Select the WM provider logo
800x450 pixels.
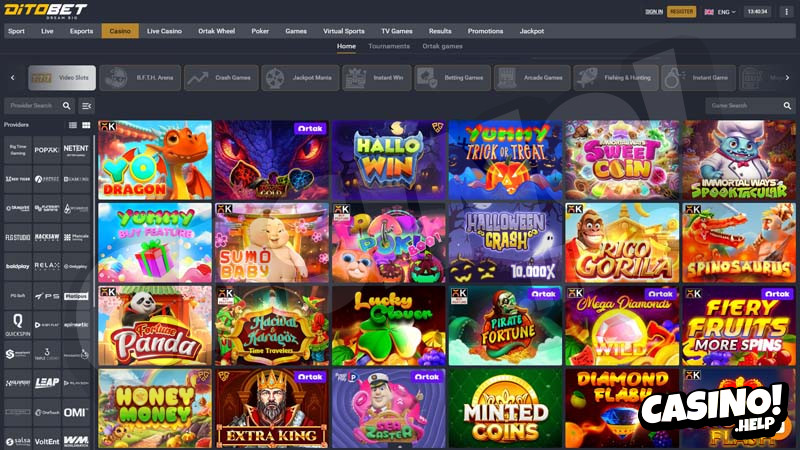76,441
